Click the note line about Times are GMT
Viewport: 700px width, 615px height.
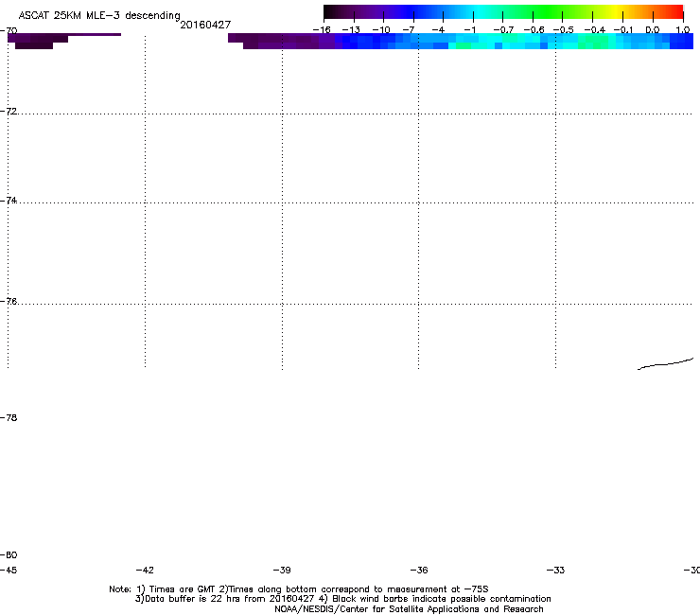pyautogui.click(x=299, y=589)
